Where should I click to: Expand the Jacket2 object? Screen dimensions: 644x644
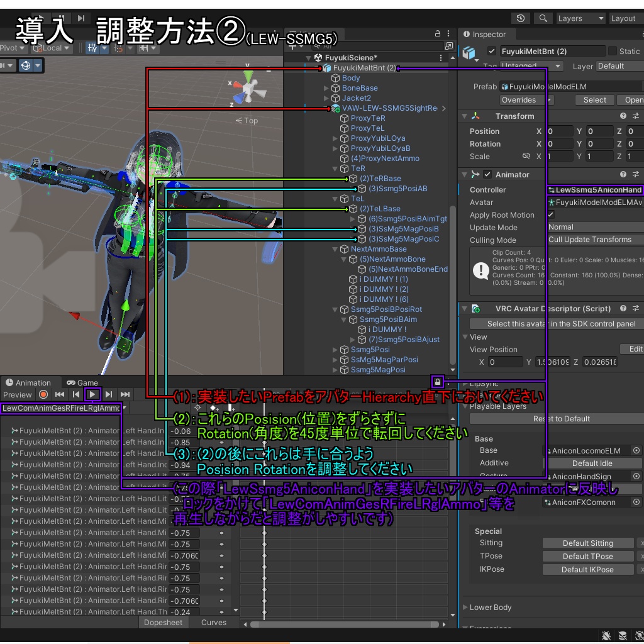click(326, 98)
